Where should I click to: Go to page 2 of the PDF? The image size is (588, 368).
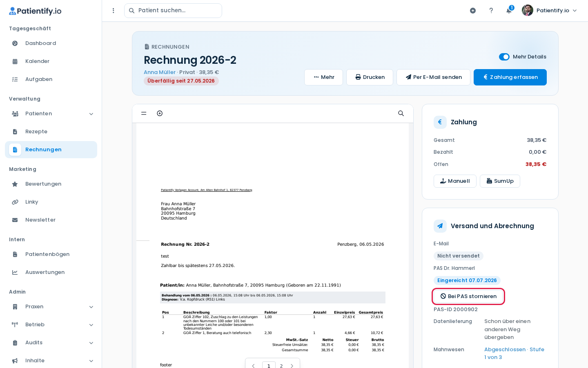(281, 366)
